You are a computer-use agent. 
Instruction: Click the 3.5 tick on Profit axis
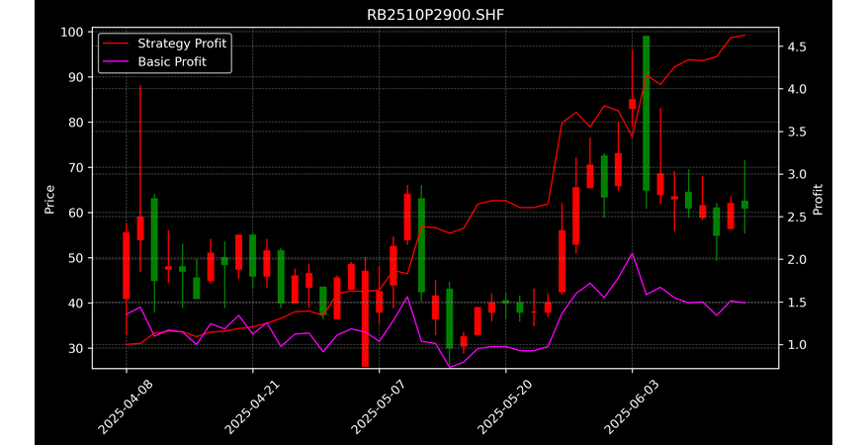pyautogui.click(x=795, y=132)
